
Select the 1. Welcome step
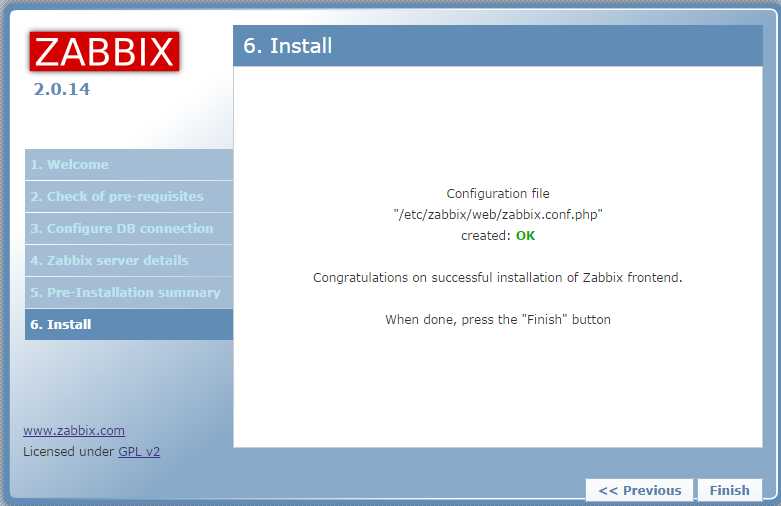(129, 164)
